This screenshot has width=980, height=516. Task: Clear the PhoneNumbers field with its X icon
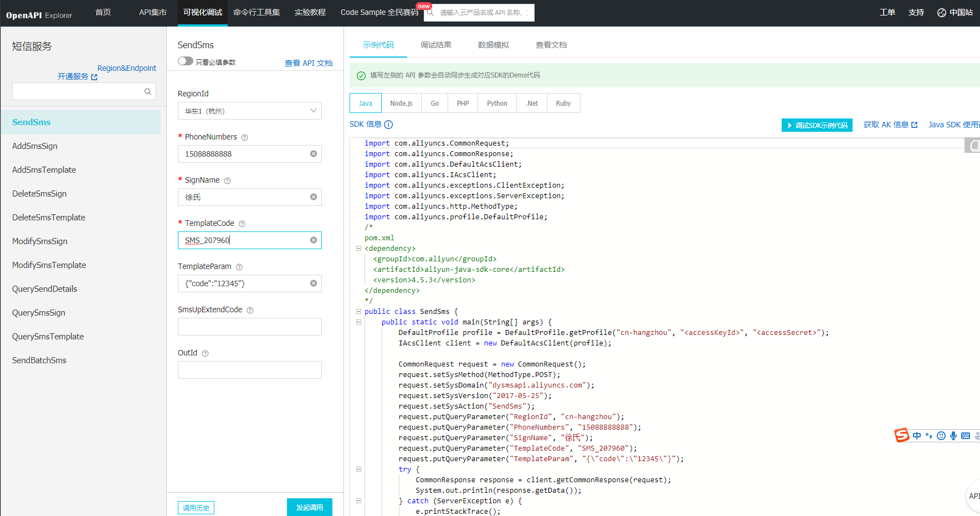[x=314, y=154]
